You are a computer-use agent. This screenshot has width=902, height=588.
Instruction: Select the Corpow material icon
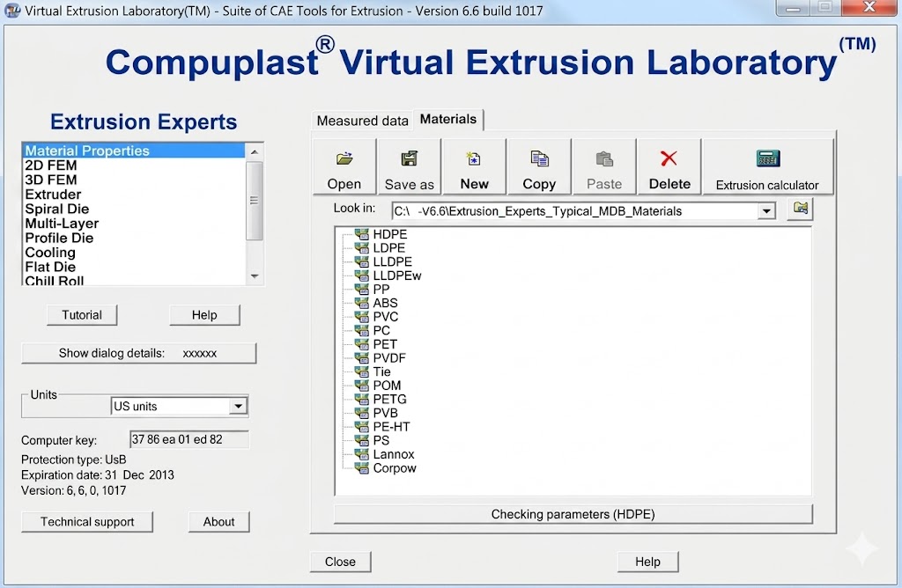click(x=362, y=468)
